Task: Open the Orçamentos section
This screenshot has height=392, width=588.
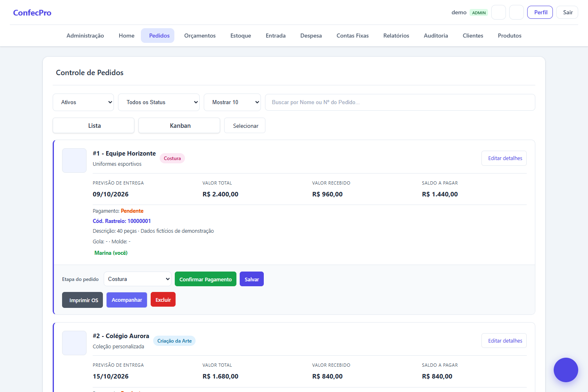Action: click(200, 36)
